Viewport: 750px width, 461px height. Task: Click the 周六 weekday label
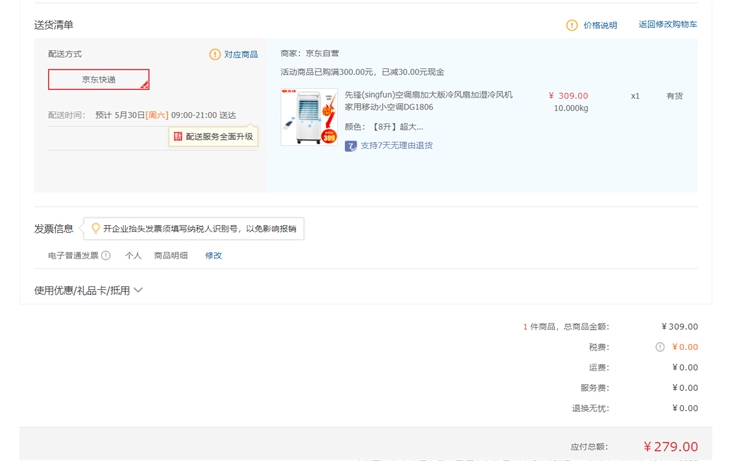click(157, 115)
